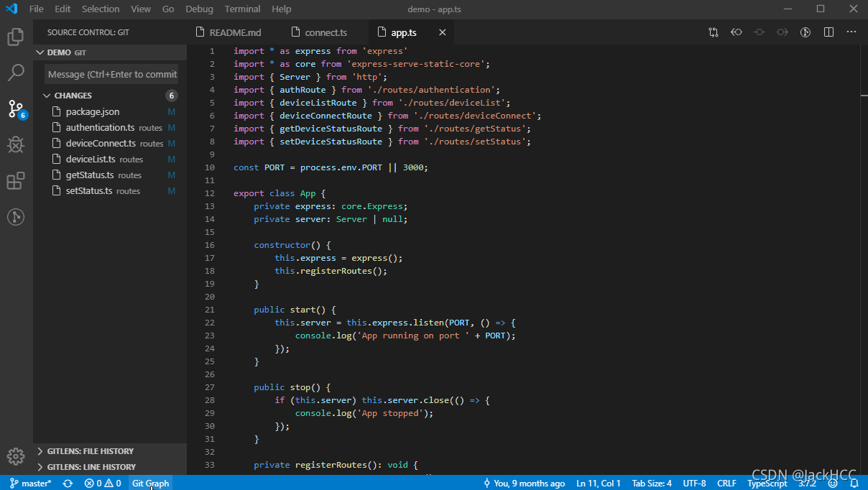
Task: Change end of line sequence CRLF
Action: (726, 484)
